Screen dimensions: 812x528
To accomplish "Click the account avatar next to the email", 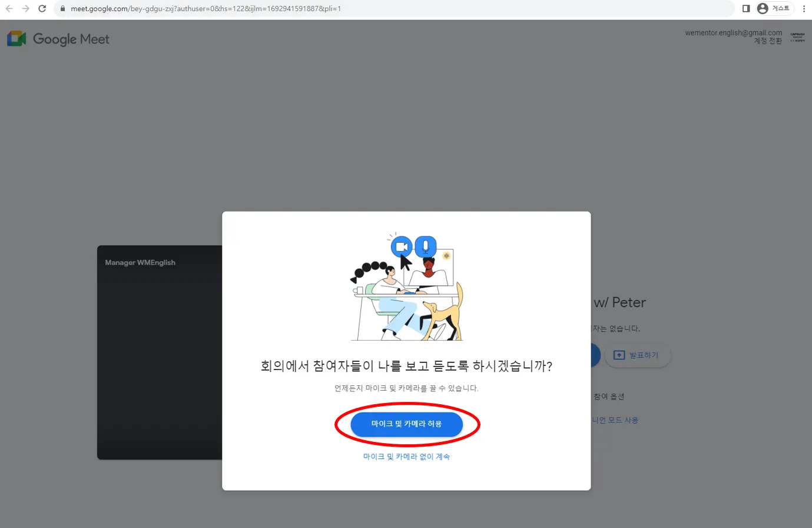I will pyautogui.click(x=797, y=37).
